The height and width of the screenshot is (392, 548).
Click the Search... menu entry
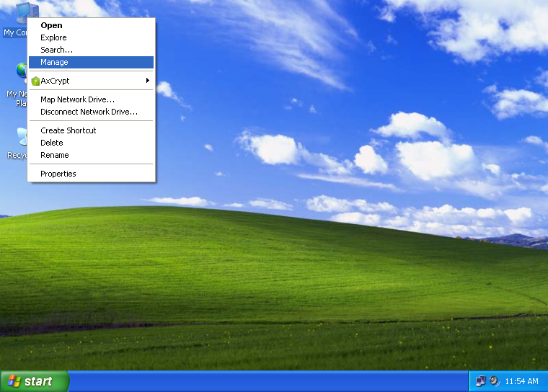click(56, 50)
